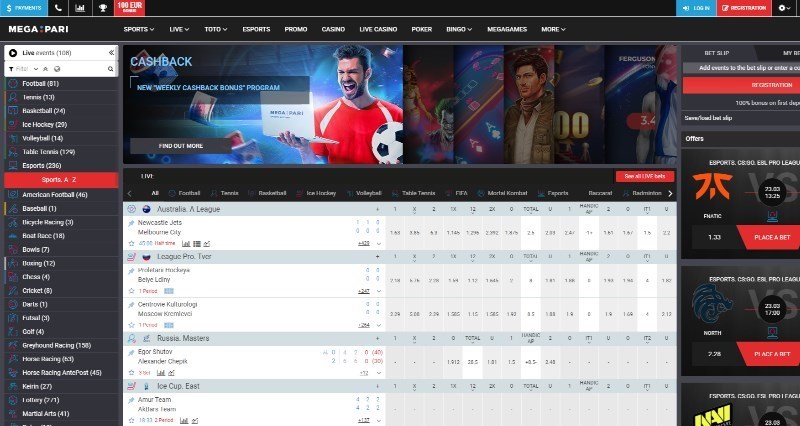Screen dimensions: 800x426
Task: Open the phone callback icon in top bar
Action: coord(58,8)
